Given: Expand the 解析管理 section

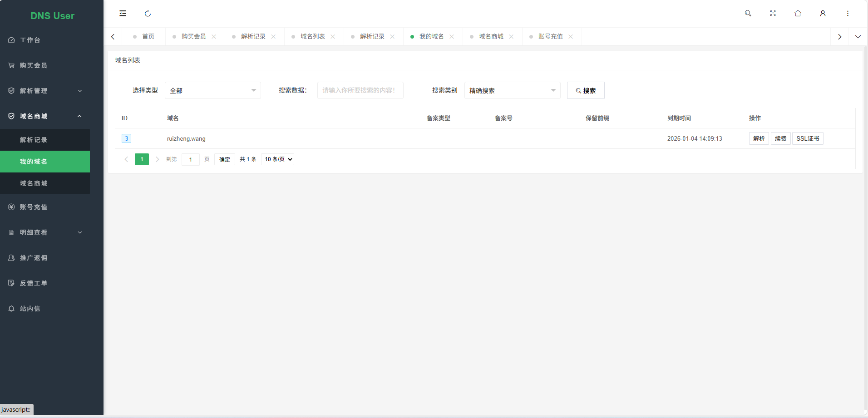Looking at the screenshot, I should (x=45, y=90).
